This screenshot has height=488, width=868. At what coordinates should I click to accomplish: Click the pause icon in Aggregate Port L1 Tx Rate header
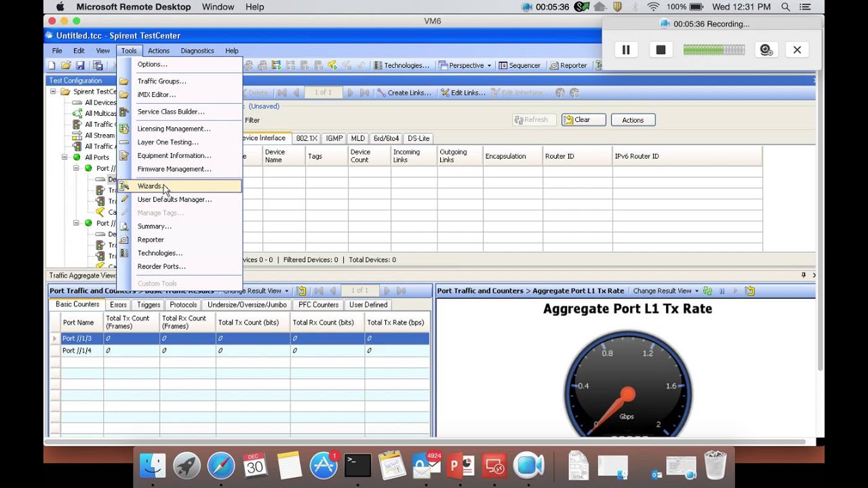(722, 291)
